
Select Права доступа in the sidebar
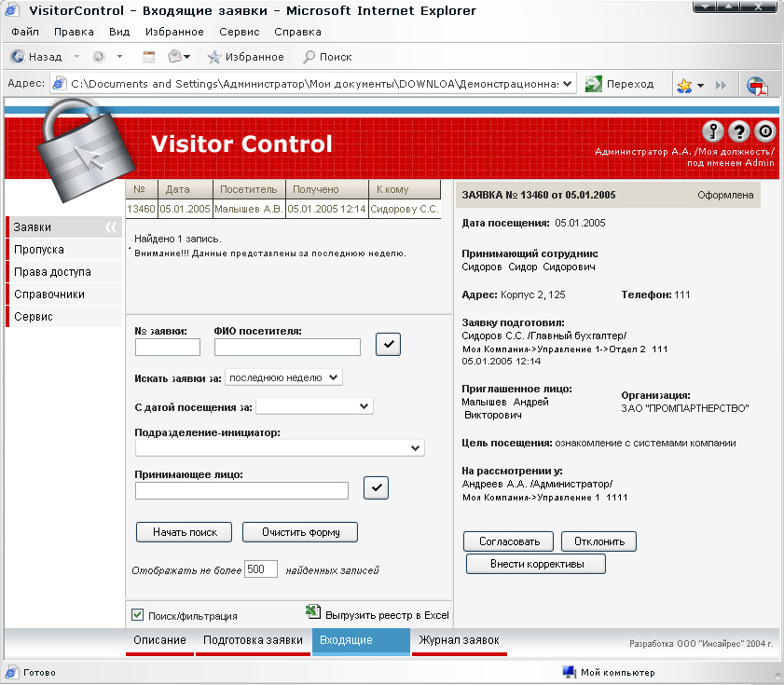click(x=64, y=272)
